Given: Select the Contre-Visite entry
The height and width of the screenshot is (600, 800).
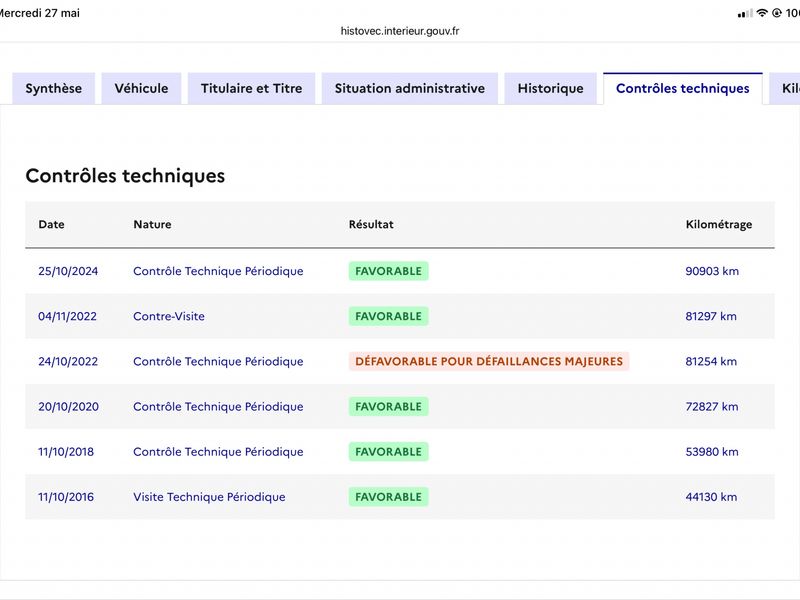Looking at the screenshot, I should coord(169,316).
